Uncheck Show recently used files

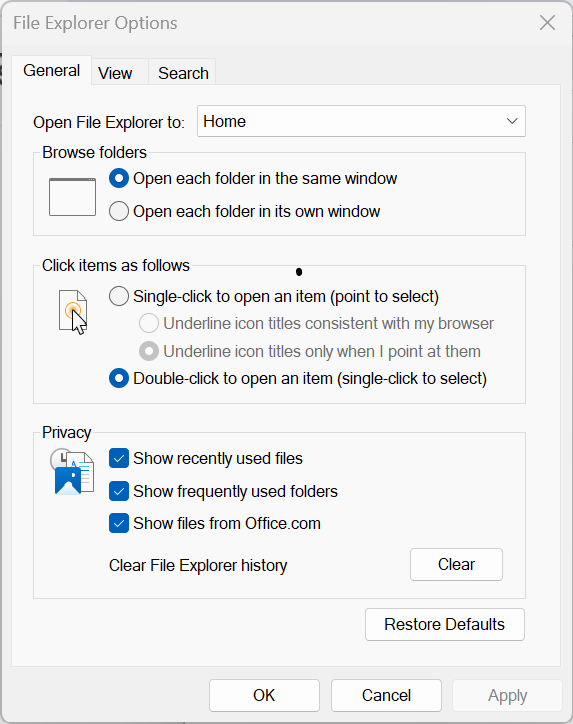click(119, 459)
